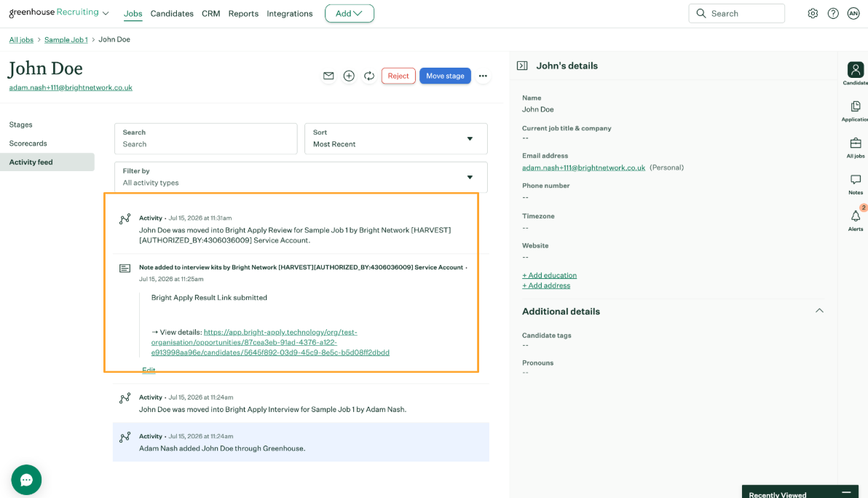Go to the Candidates menu
The width and height of the screenshot is (868, 498).
pos(172,13)
